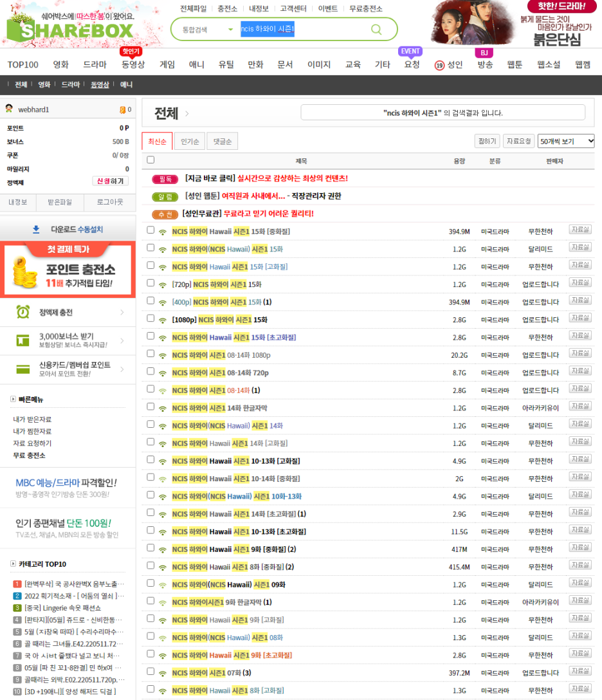Click the 내정보 button in sidebar
Screen dimensions: 602x700
[x=18, y=202]
